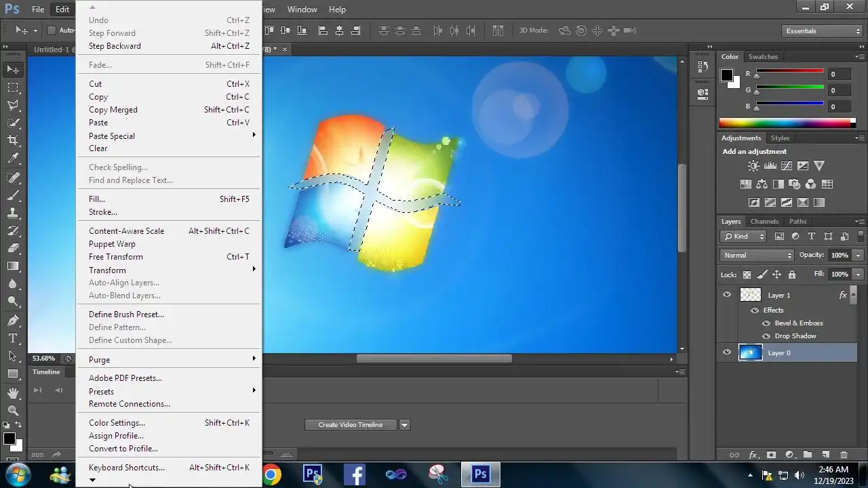Expand the Paste Special submenu
The image size is (868, 488).
pos(168,136)
